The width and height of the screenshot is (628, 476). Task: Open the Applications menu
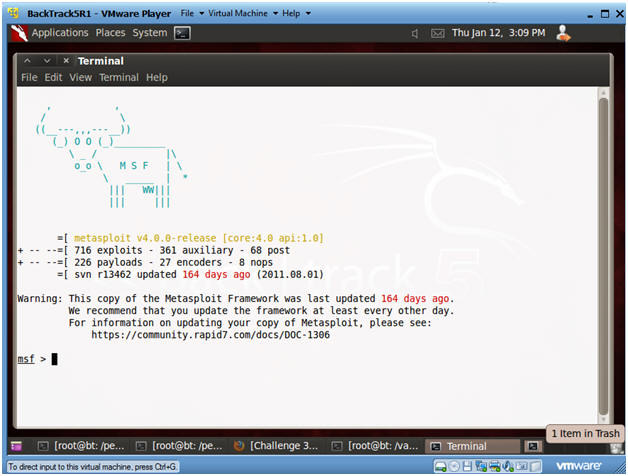point(60,33)
